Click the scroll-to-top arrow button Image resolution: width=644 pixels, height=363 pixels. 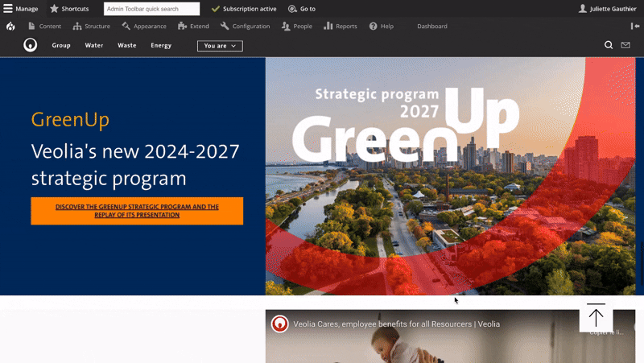[x=596, y=316]
